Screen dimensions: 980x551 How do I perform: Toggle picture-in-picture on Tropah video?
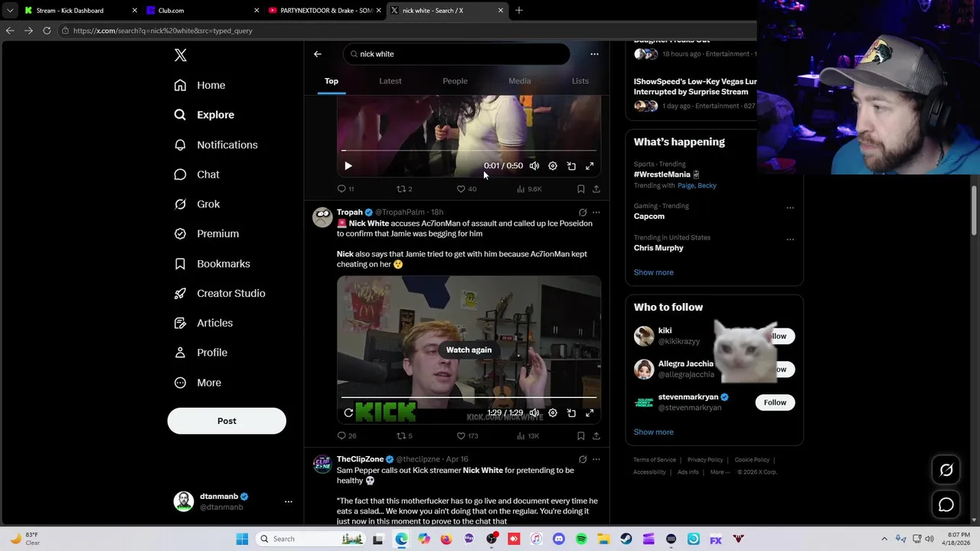[571, 413]
